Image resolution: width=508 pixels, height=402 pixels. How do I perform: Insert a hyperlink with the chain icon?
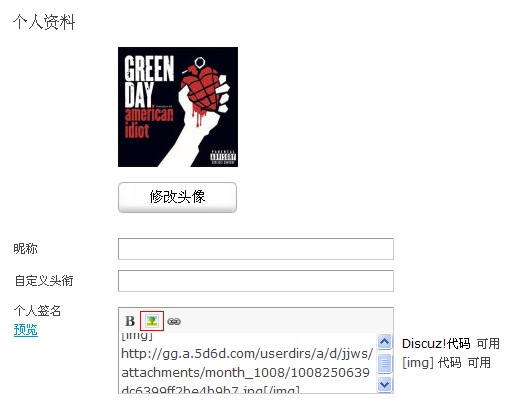(x=174, y=321)
